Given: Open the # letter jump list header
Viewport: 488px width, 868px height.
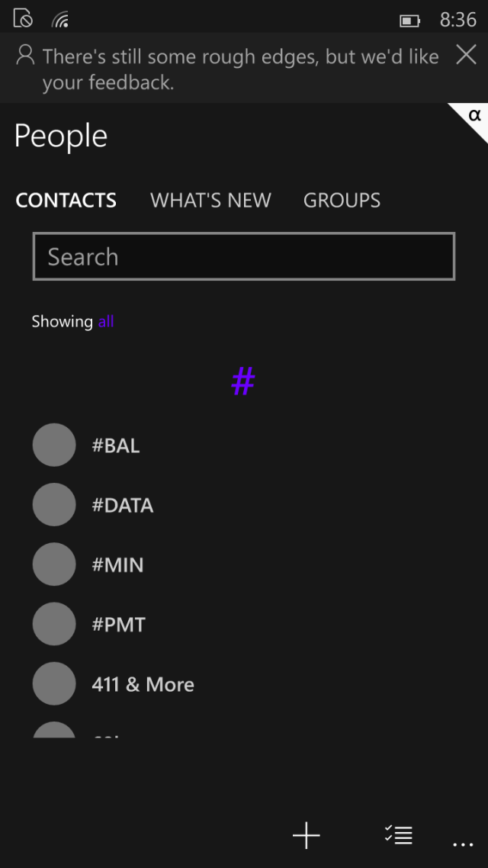Looking at the screenshot, I should click(x=242, y=381).
